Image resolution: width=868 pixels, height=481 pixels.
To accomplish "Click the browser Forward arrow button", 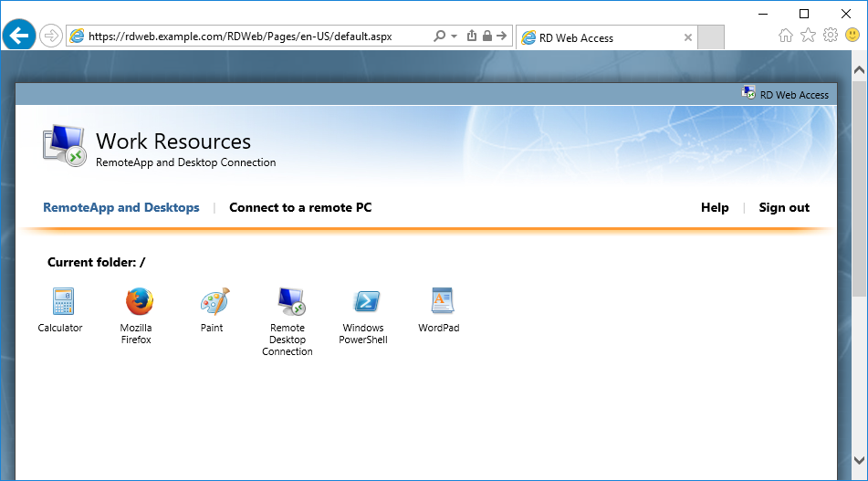I will click(x=51, y=36).
